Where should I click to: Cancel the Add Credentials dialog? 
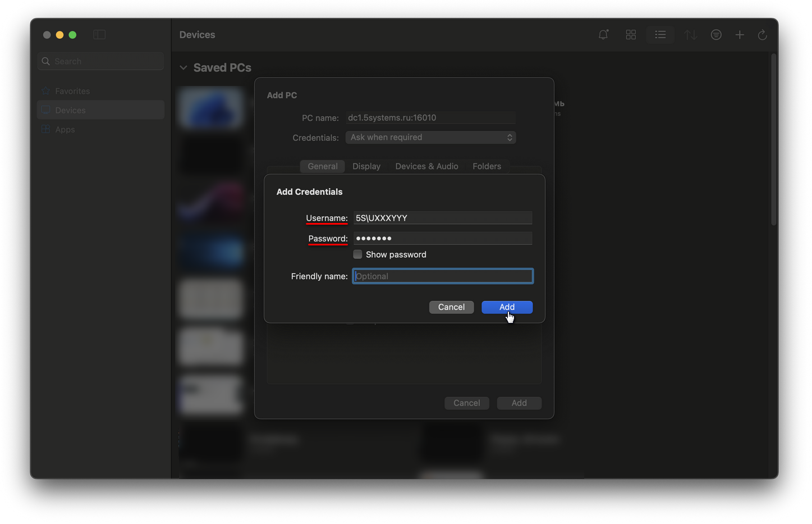click(x=451, y=307)
